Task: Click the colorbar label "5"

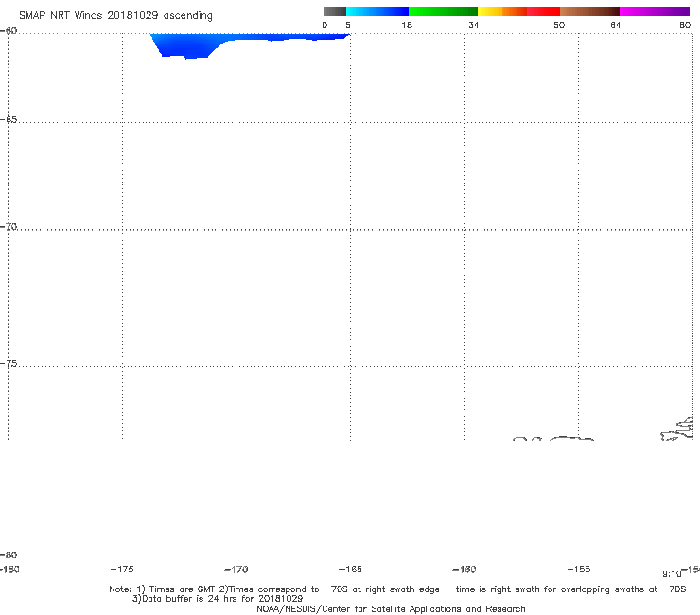Action: tap(348, 25)
